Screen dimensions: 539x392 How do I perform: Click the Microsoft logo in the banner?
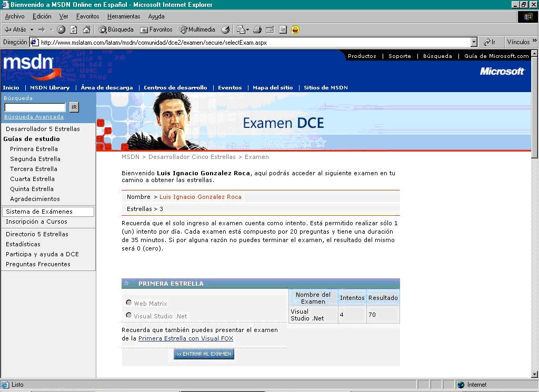click(x=502, y=71)
